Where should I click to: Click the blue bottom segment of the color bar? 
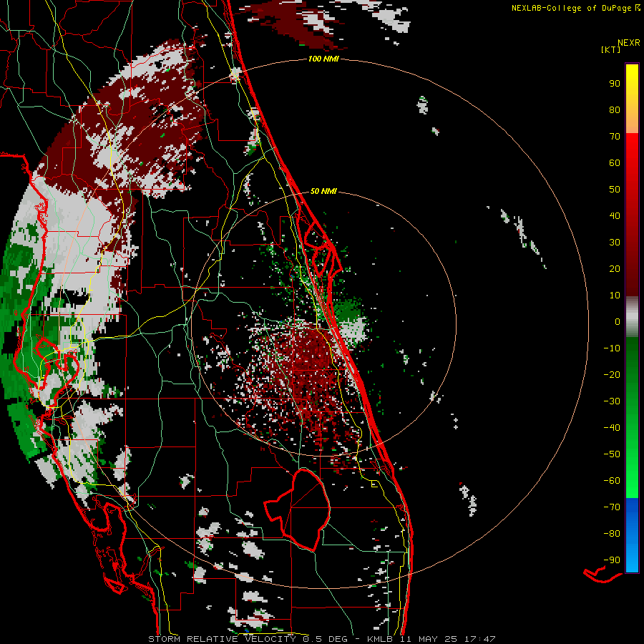point(632,535)
